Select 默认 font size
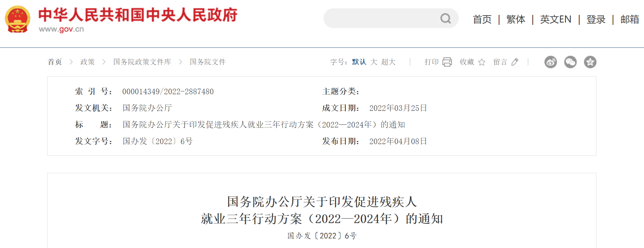Viewport: 644px width, 248px height. 359,62
